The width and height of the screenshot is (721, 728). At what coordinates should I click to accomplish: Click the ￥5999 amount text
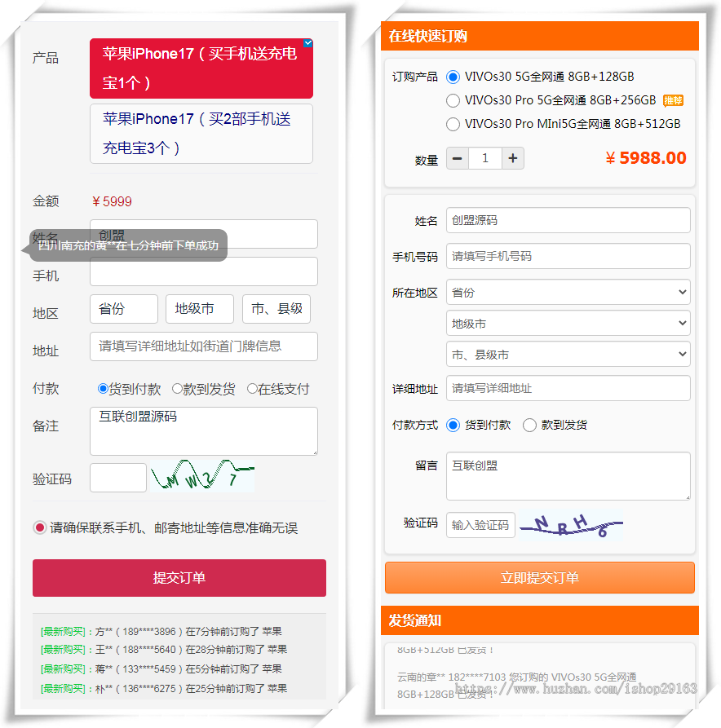[x=112, y=201]
